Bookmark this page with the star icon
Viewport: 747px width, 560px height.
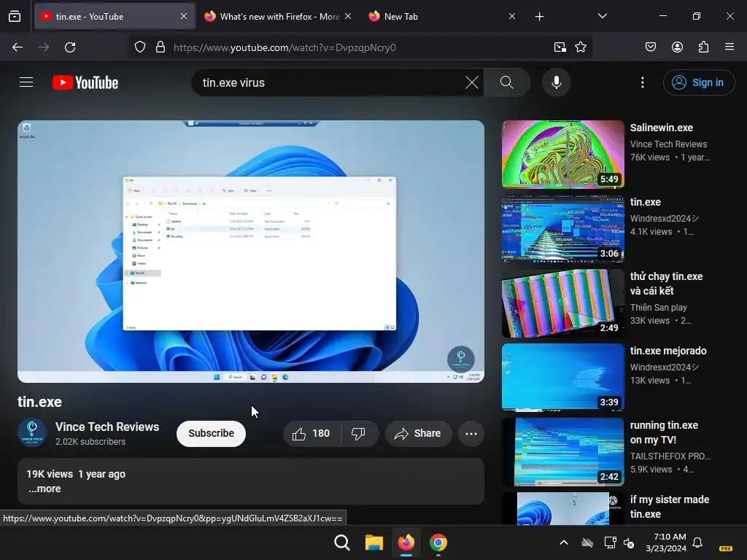pyautogui.click(x=580, y=47)
